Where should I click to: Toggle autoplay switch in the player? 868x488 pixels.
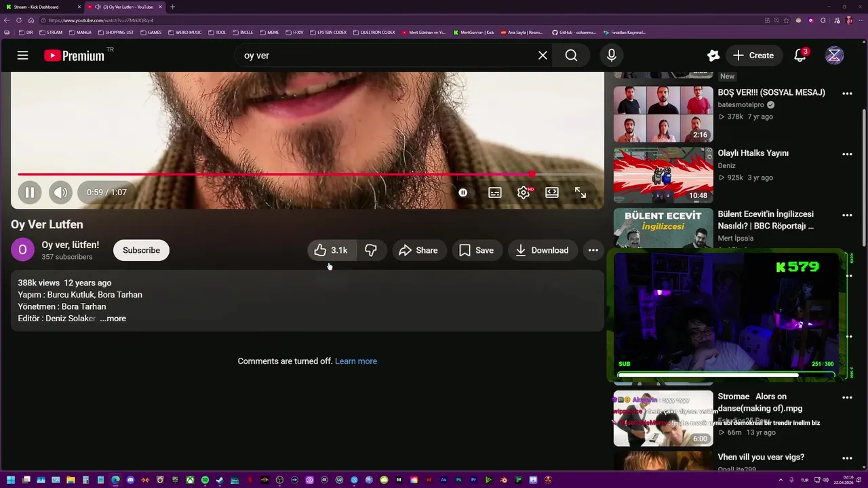(x=462, y=192)
